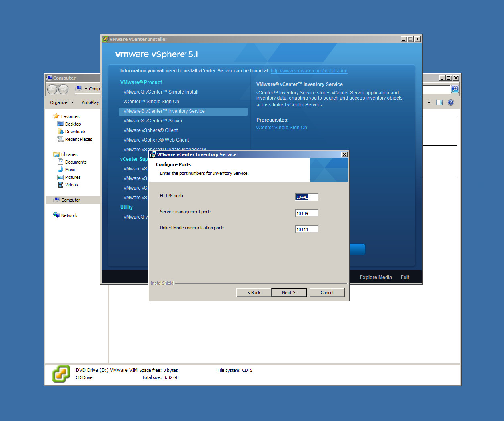Click the Videos library icon
The width and height of the screenshot is (504, 421).
(x=60, y=185)
